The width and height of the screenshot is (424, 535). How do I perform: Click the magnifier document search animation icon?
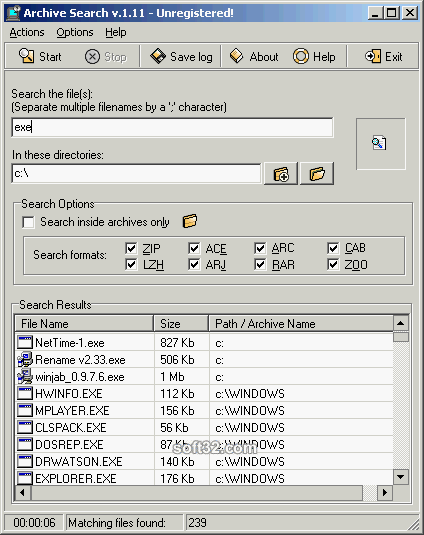[x=379, y=143]
